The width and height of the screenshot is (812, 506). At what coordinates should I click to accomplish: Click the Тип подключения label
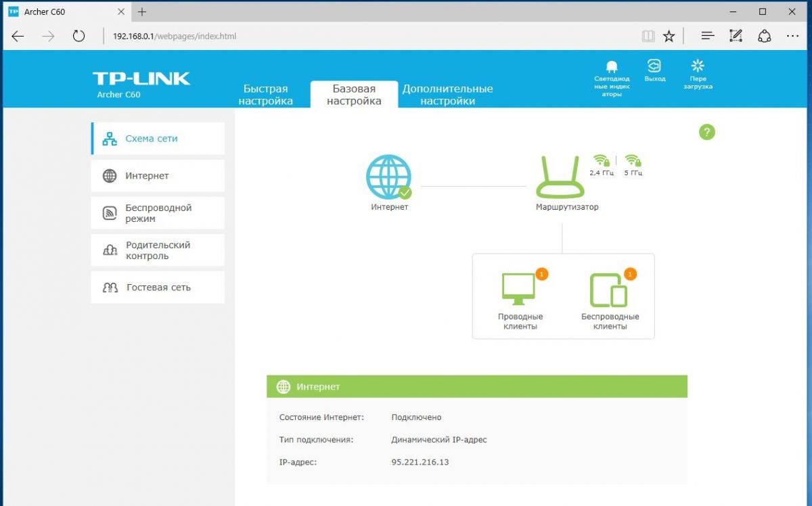[x=316, y=440]
